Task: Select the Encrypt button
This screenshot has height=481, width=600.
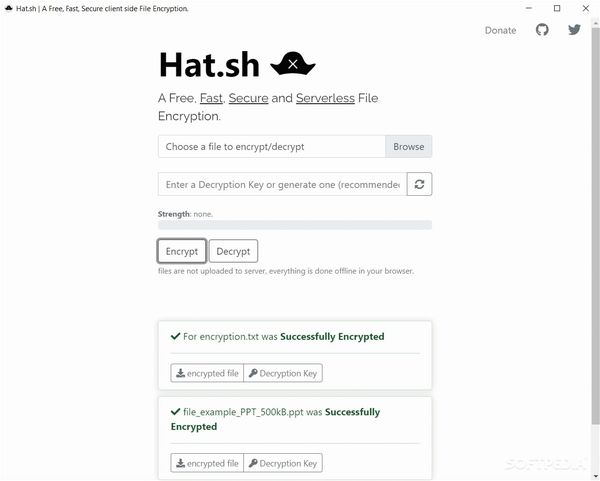Action: [182, 251]
